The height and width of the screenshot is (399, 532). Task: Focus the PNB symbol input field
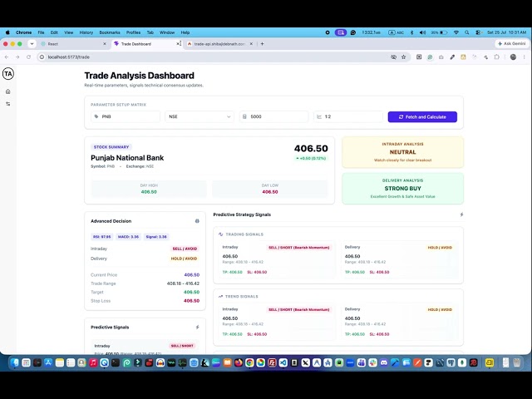pyautogui.click(x=126, y=116)
